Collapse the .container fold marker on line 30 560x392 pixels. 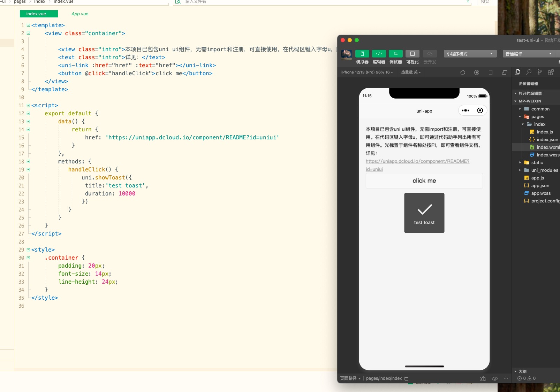pos(28,258)
